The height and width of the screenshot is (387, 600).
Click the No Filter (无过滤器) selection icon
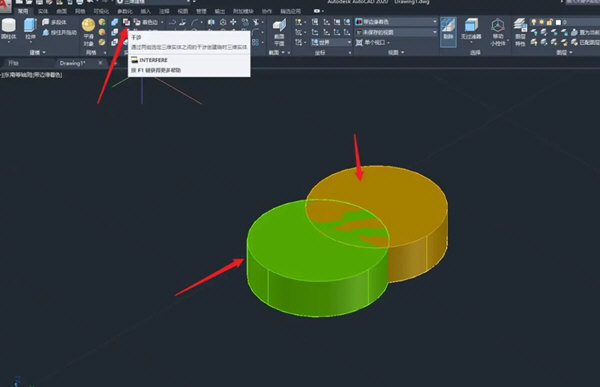471,29
